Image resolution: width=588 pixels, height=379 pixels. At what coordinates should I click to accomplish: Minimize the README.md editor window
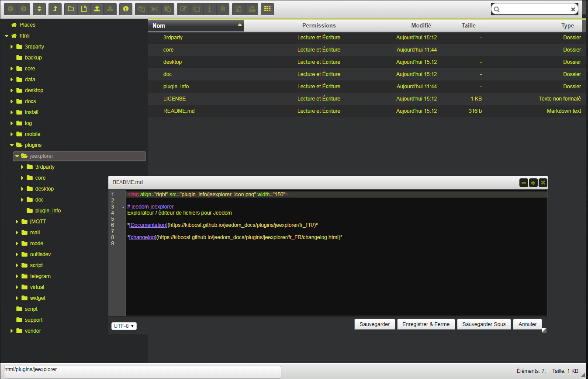pos(524,183)
